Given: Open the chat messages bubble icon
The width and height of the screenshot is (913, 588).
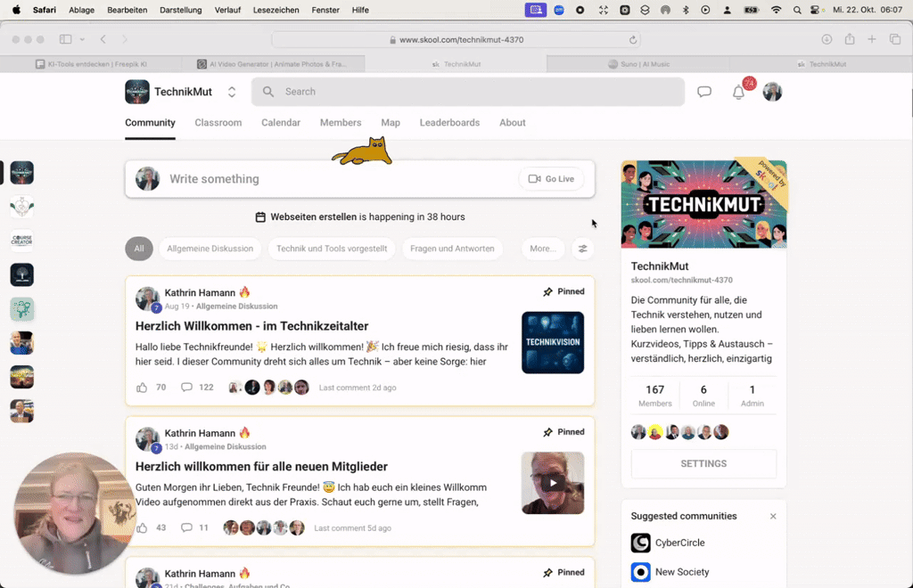Looking at the screenshot, I should 704,92.
